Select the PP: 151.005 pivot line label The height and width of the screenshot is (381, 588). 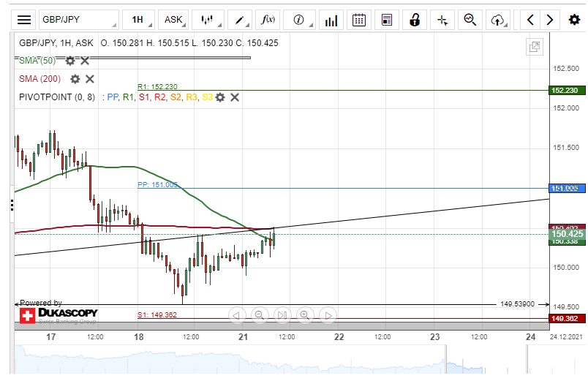[x=157, y=184]
